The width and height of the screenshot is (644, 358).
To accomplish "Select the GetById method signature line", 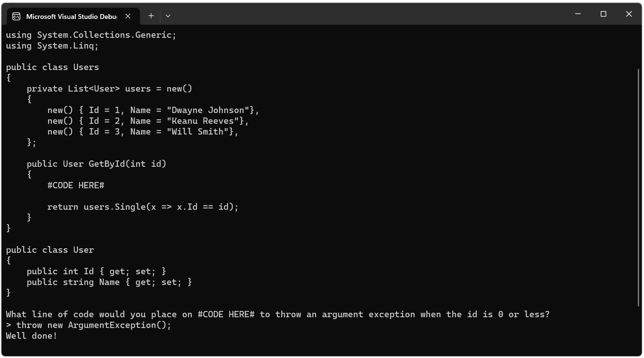I will 96,163.
